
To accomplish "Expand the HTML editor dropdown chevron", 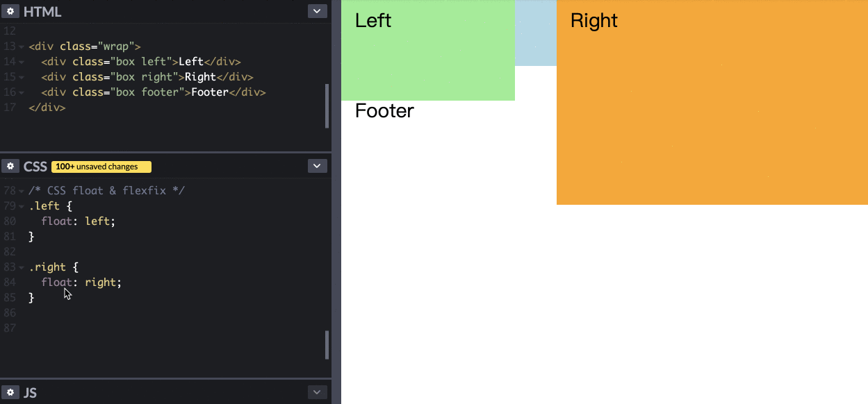I will (317, 12).
